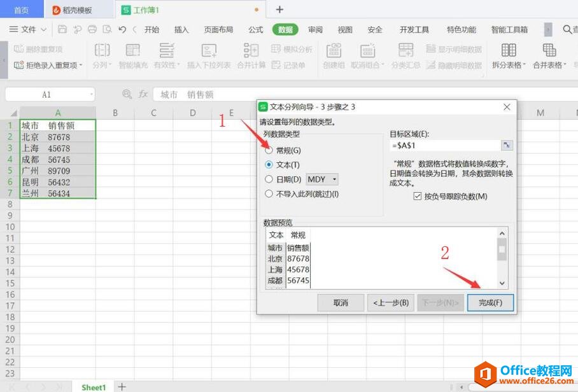Expand the 分列 dropdown arrow
The width and height of the screenshot is (578, 392).
pyautogui.click(x=110, y=65)
